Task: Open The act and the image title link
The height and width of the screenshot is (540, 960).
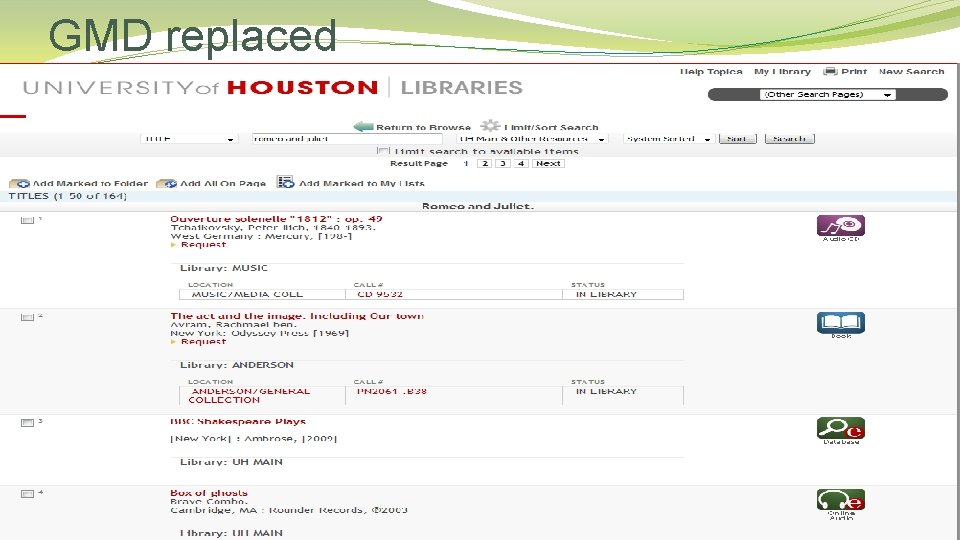Action: click(297, 316)
